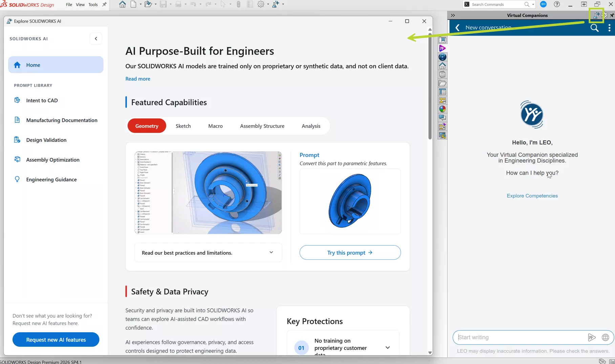Collapse the task pane with double chevron

[x=453, y=15]
